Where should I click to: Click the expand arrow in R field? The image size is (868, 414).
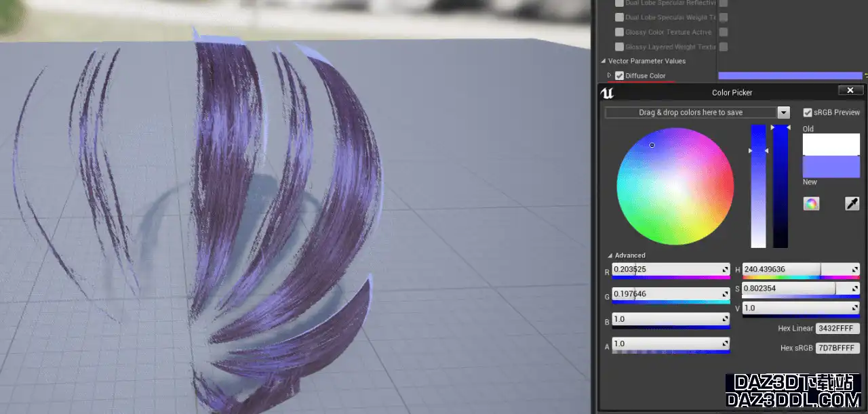[x=725, y=270]
